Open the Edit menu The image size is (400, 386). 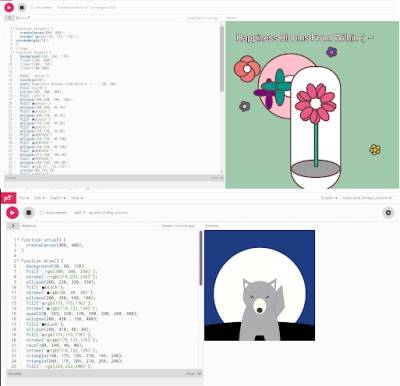point(39,198)
